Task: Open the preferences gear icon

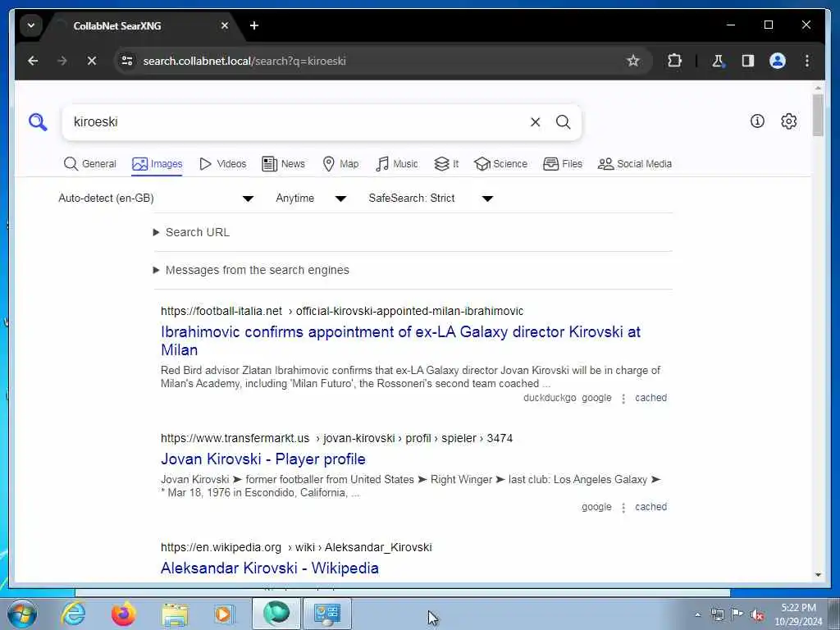Action: (788, 121)
